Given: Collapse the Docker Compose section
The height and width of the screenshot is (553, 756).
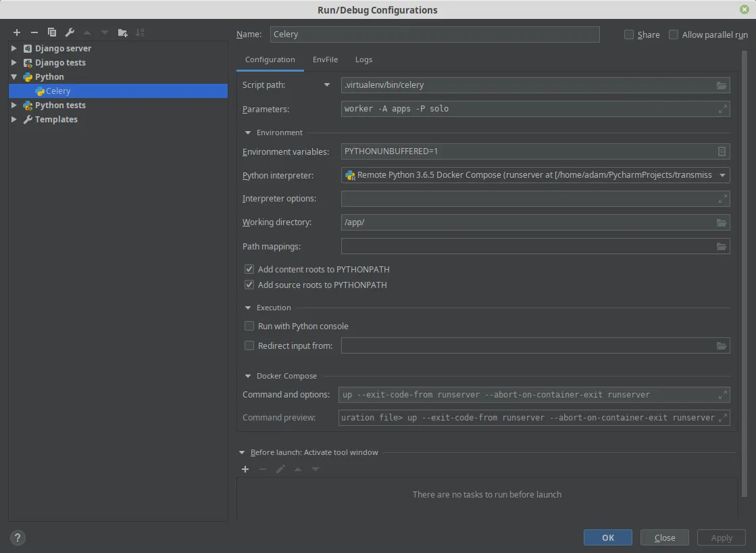Looking at the screenshot, I should 248,376.
